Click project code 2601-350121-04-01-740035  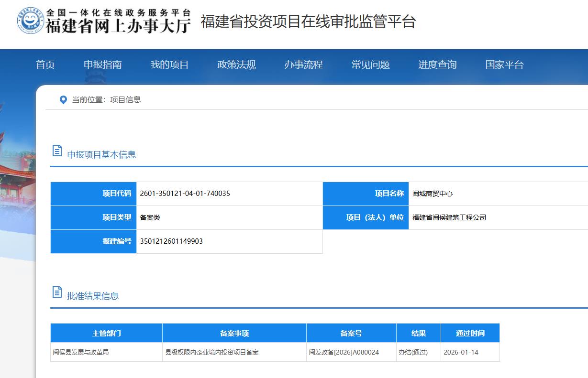coord(185,194)
